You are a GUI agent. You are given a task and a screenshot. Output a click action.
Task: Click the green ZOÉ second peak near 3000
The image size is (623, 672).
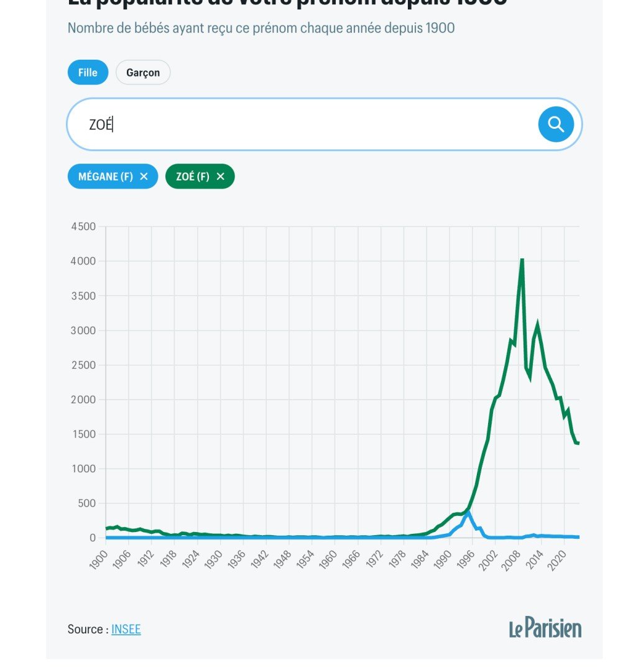click(537, 325)
